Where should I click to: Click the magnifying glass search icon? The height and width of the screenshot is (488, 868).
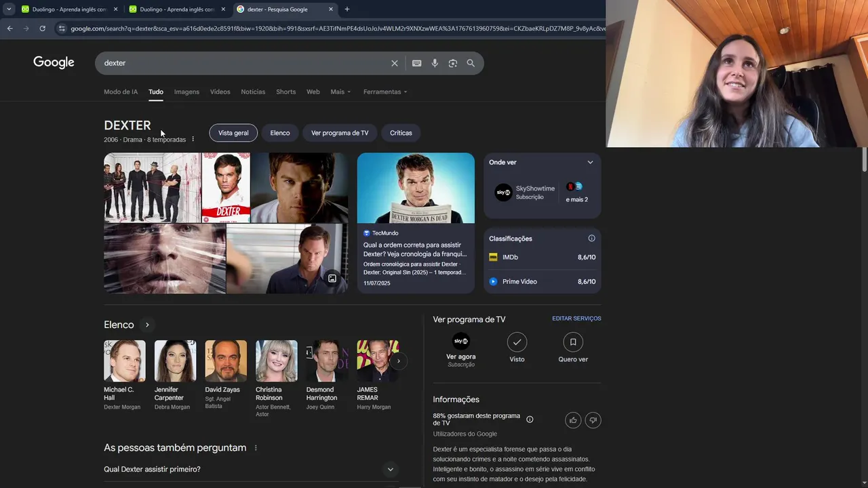click(471, 63)
